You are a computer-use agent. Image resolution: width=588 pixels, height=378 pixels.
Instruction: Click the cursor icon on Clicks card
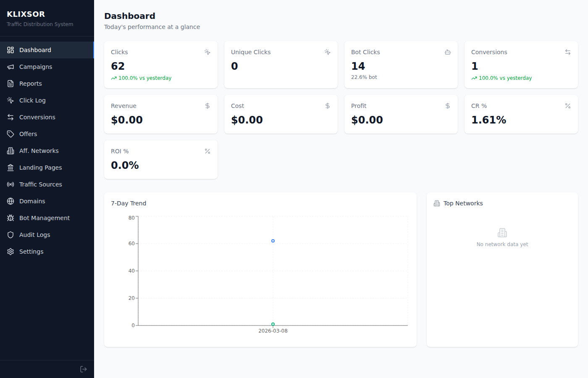(x=207, y=52)
